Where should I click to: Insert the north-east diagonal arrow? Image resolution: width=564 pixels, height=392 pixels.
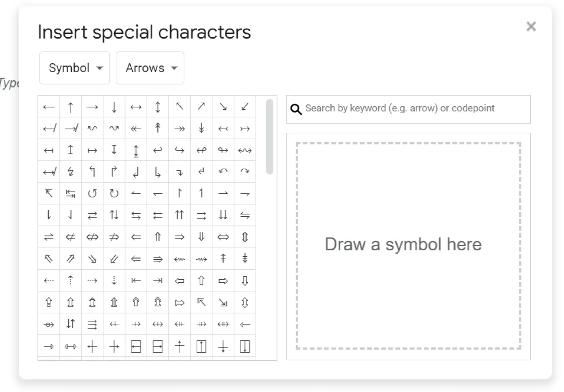pyautogui.click(x=201, y=106)
